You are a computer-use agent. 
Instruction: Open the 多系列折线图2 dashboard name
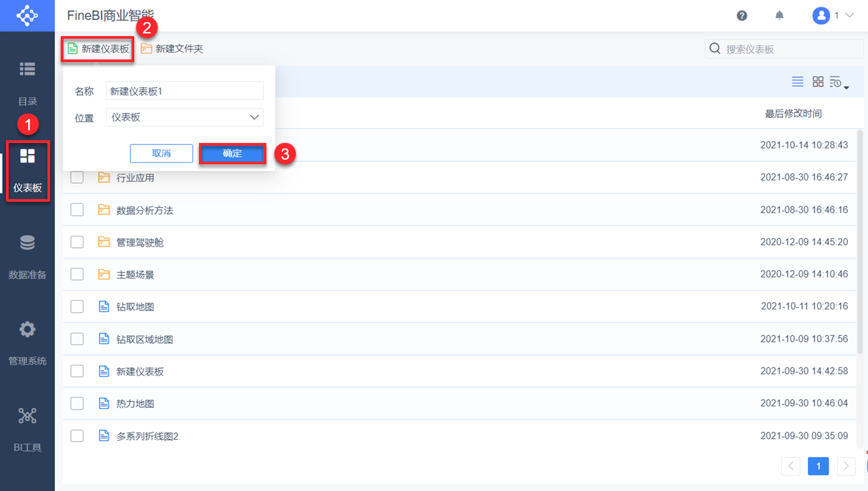pos(148,436)
